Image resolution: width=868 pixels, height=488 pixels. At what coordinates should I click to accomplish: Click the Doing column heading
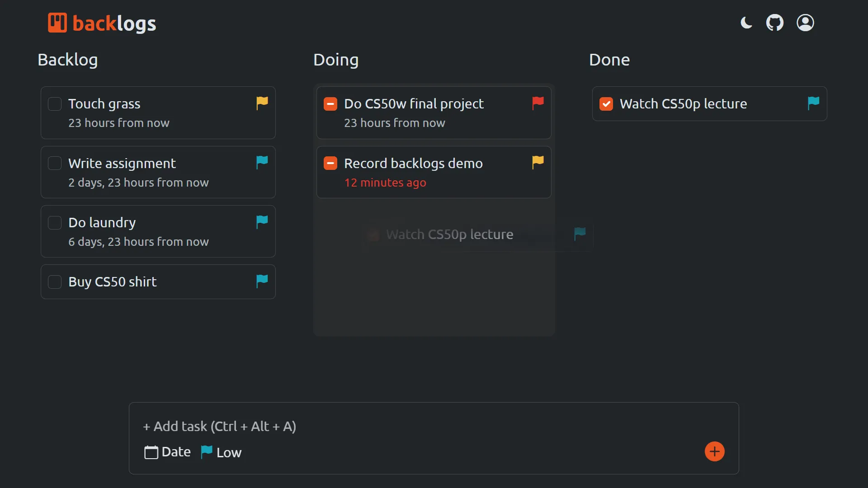(336, 60)
